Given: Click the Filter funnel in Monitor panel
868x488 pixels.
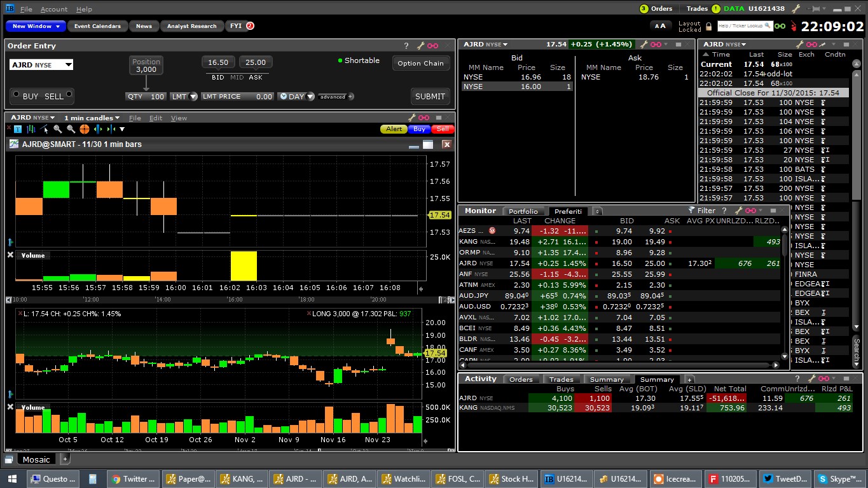Looking at the screenshot, I should (x=692, y=210).
